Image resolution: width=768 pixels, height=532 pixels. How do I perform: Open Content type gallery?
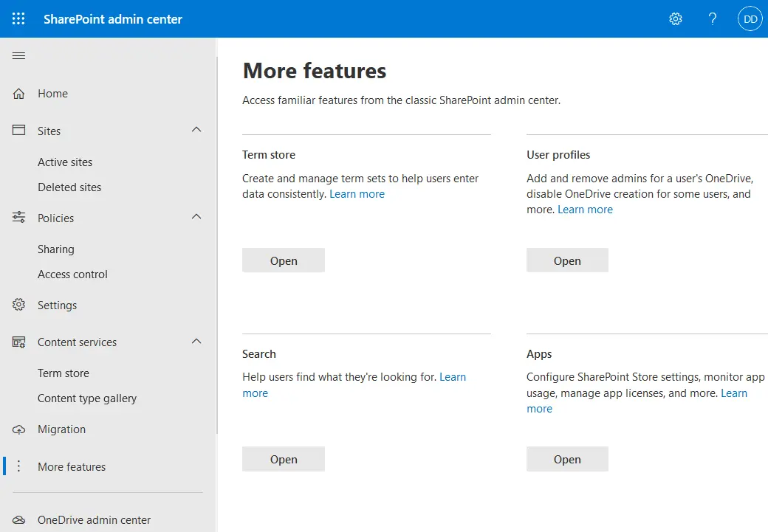86,398
